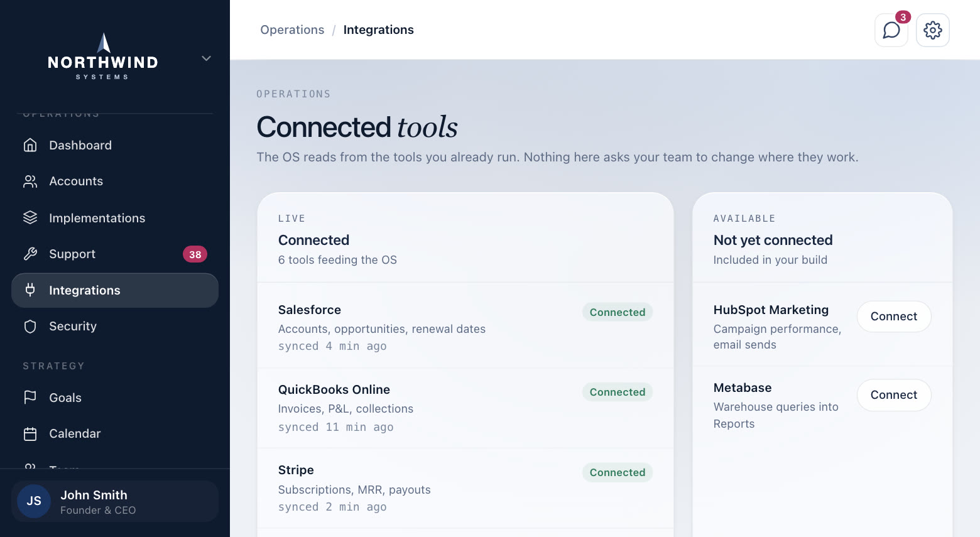
Task: Click QuickBooks Online Connected status pill
Action: (x=618, y=392)
